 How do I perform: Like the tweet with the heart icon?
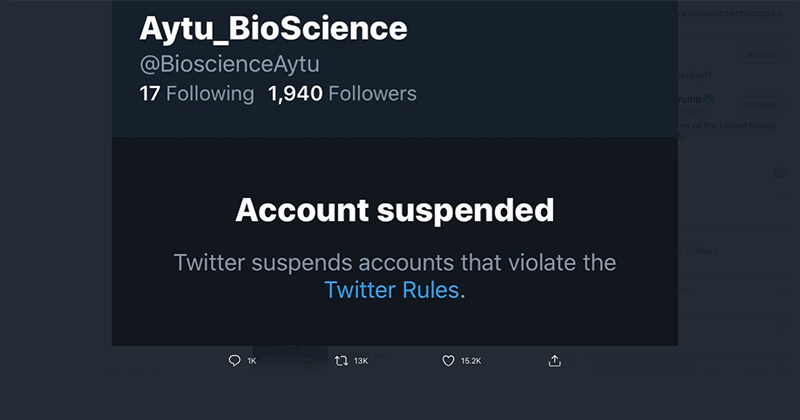tap(448, 360)
